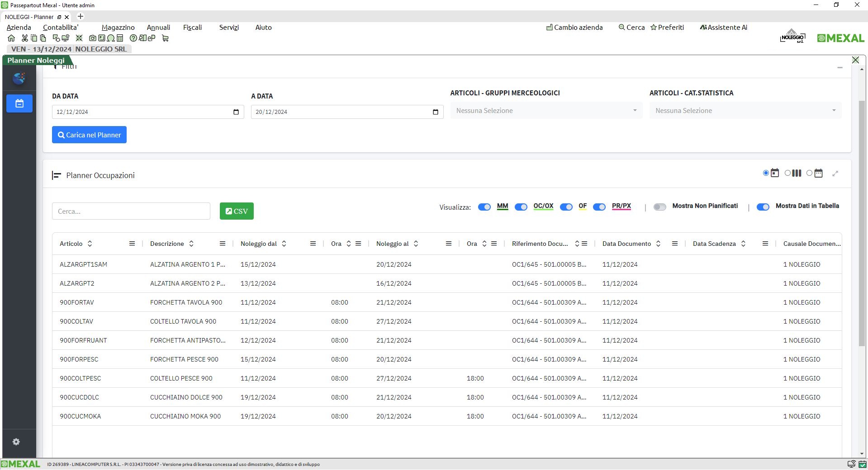Image resolution: width=868 pixels, height=470 pixels.
Task: Click Carica nel Planner button
Action: tap(89, 135)
